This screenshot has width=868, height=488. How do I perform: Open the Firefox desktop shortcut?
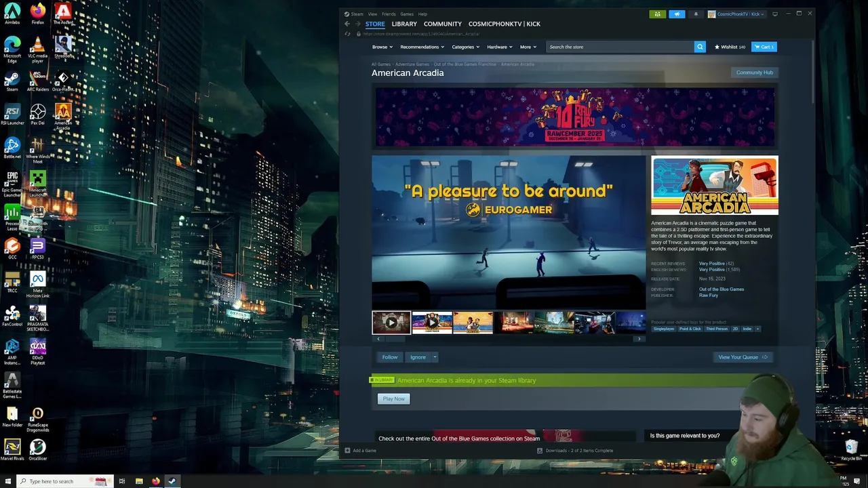click(x=37, y=14)
